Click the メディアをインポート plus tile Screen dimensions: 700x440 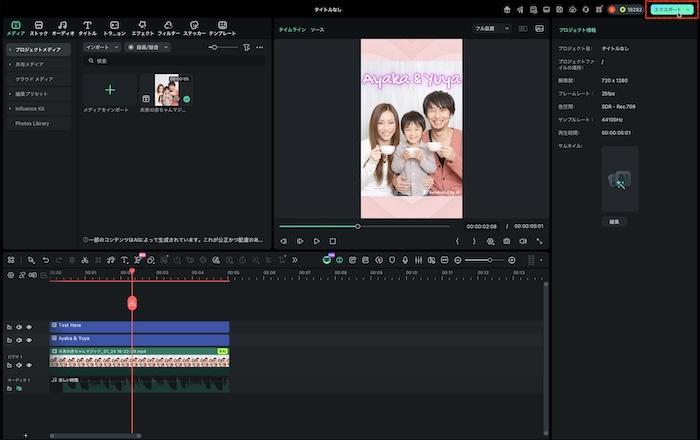(110, 90)
